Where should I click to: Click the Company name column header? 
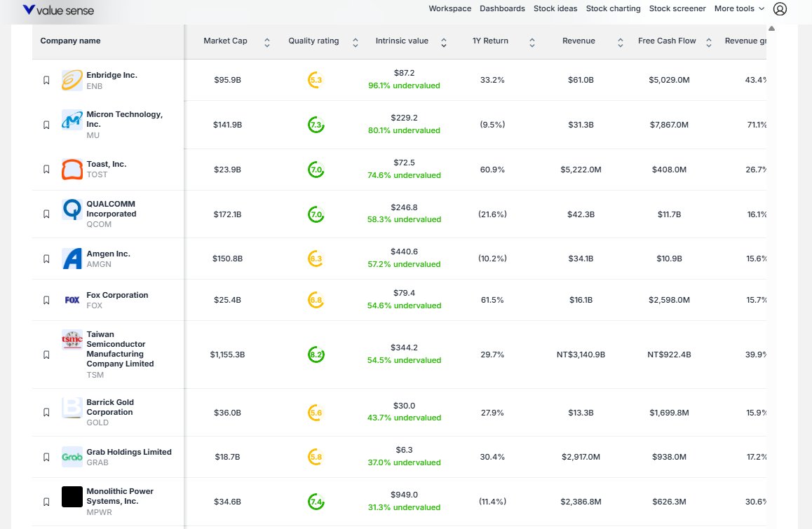(x=70, y=41)
